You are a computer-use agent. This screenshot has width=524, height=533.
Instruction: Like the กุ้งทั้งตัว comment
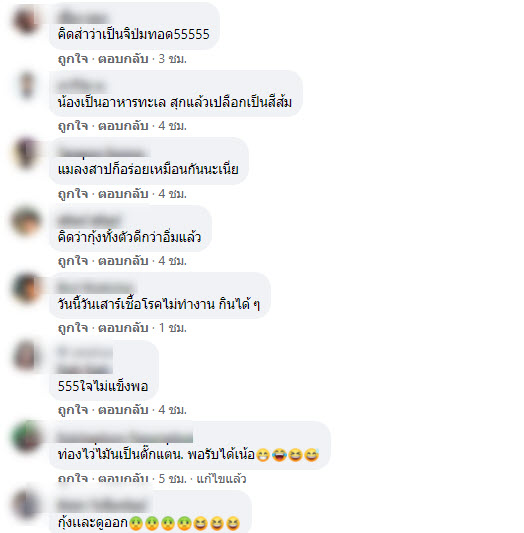point(73,261)
